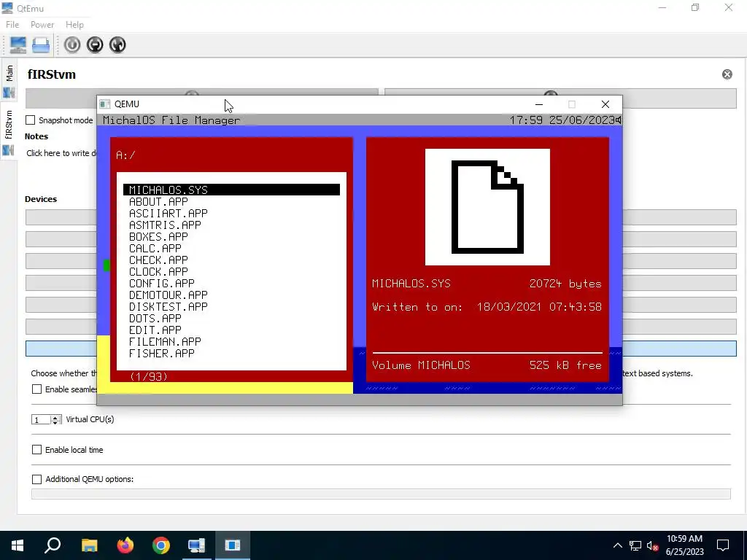
Task: Click the highlighted blue Devices bar in QtEmu
Action: (x=381, y=349)
